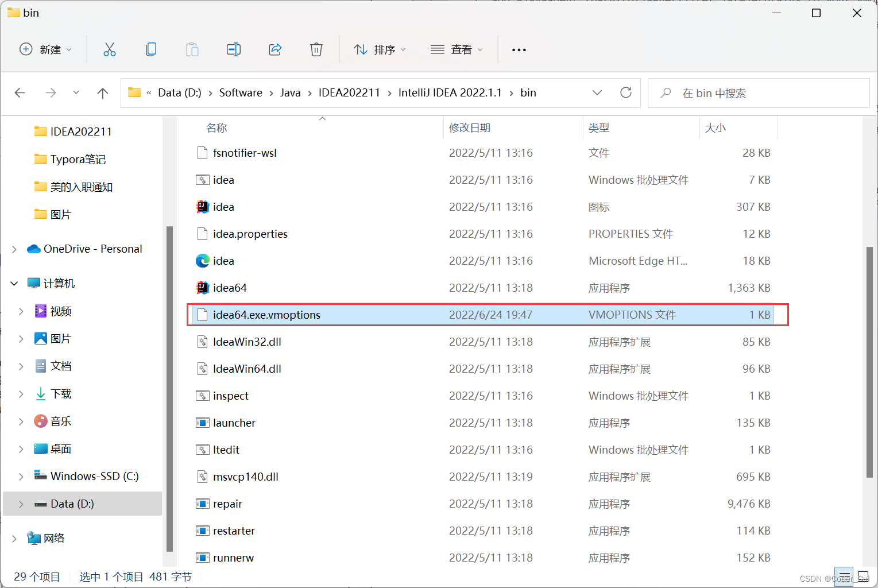Select the IDEA202211 folder in sidebar
Image resolution: width=878 pixels, height=588 pixels.
81,131
